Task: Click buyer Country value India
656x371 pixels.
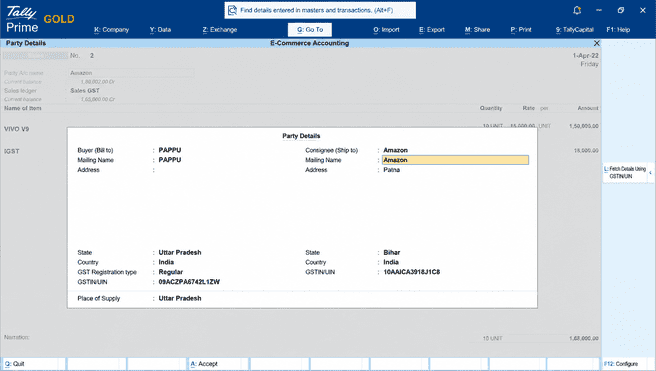Action: [x=166, y=262]
